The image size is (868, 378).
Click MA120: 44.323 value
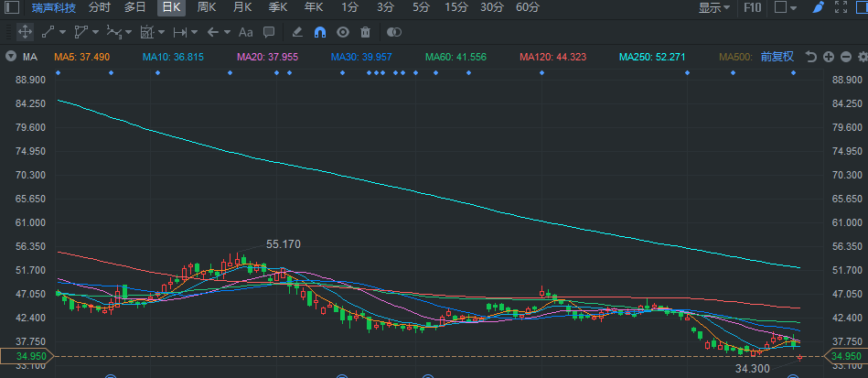pyautogui.click(x=553, y=57)
